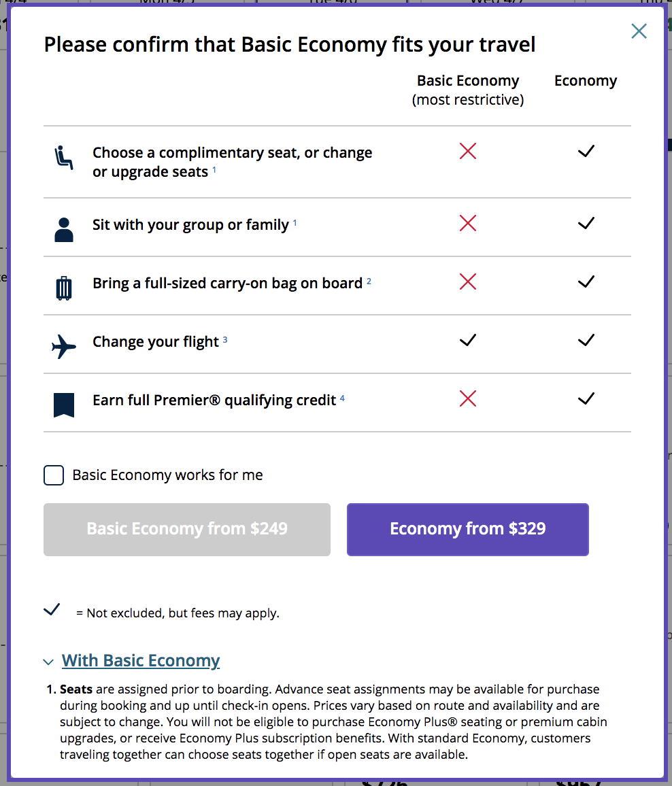Click Basic Economy from $249

click(x=186, y=530)
